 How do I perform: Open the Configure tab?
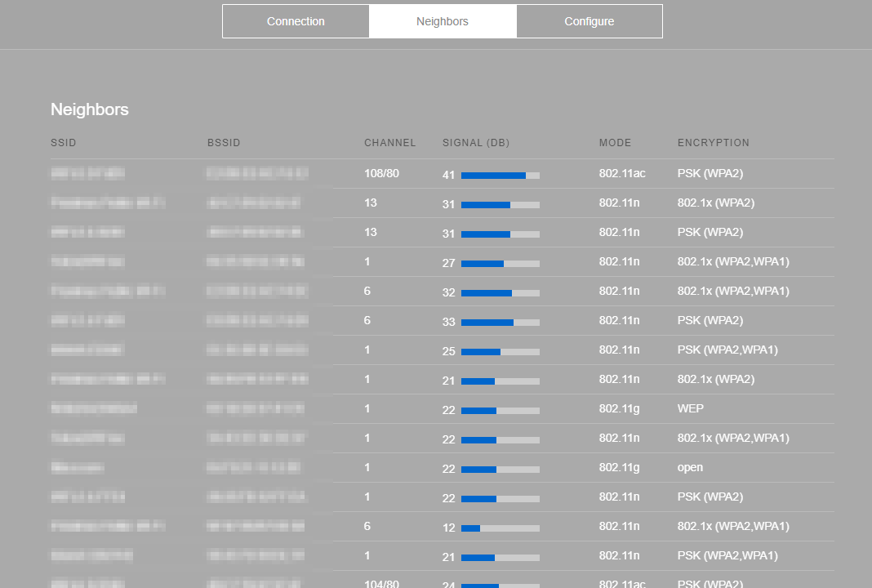pos(589,21)
